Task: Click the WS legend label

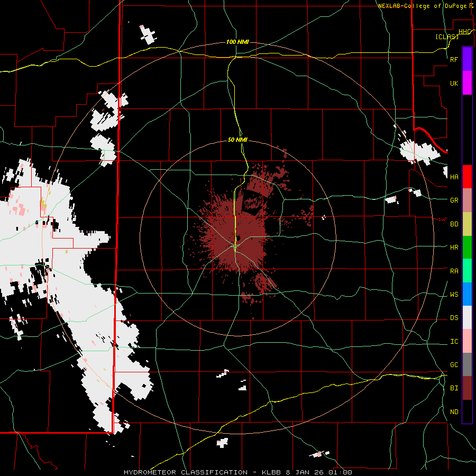Action: click(454, 294)
